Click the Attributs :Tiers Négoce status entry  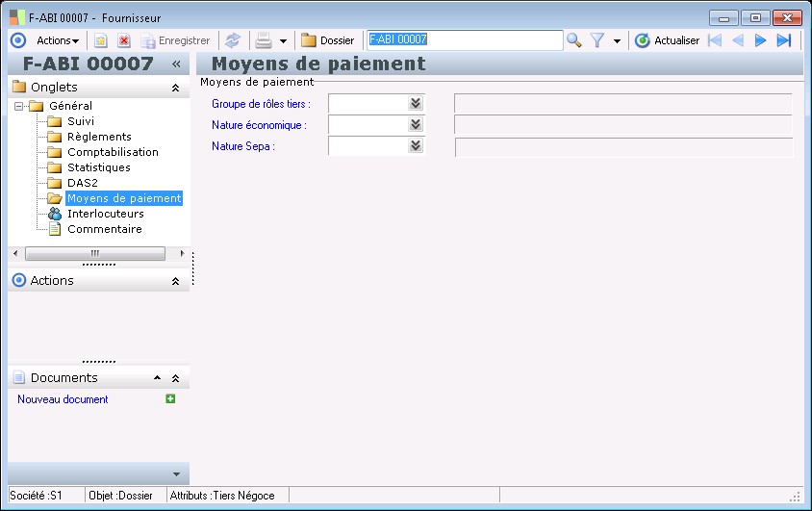(222, 496)
